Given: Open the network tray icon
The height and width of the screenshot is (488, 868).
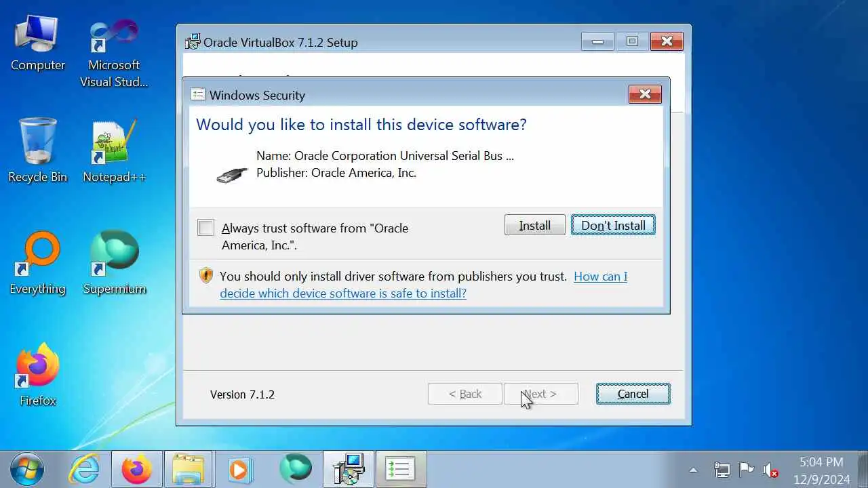Looking at the screenshot, I should (722, 470).
